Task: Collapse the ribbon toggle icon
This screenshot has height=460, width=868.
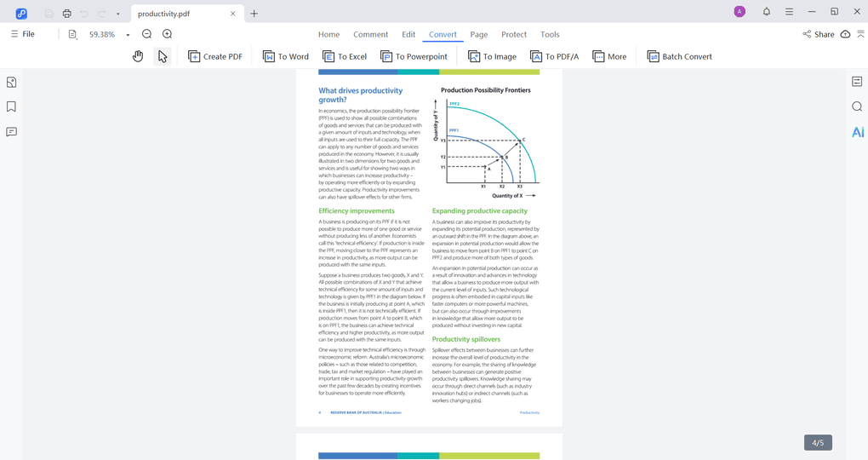Action: (860, 34)
